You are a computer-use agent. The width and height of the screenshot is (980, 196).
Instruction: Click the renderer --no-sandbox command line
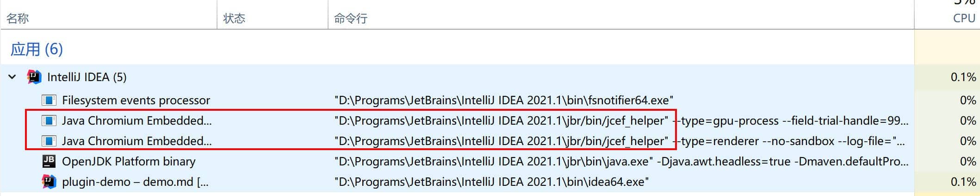pyautogui.click(x=620, y=141)
